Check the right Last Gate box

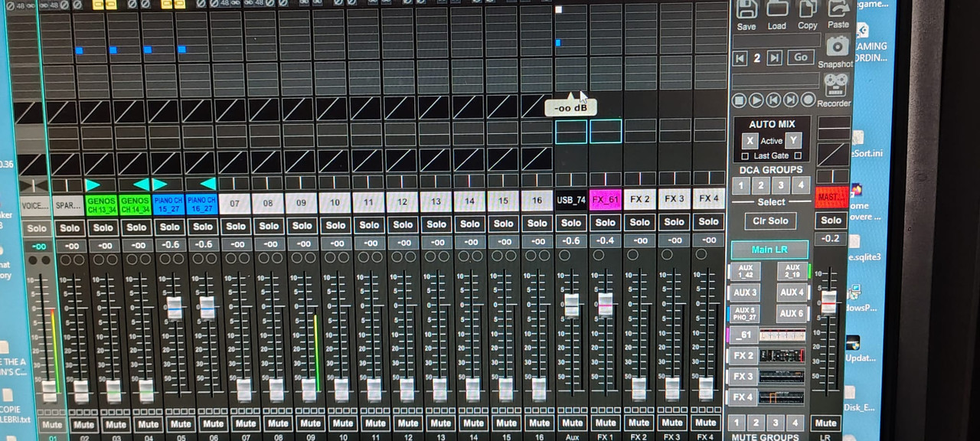798,155
